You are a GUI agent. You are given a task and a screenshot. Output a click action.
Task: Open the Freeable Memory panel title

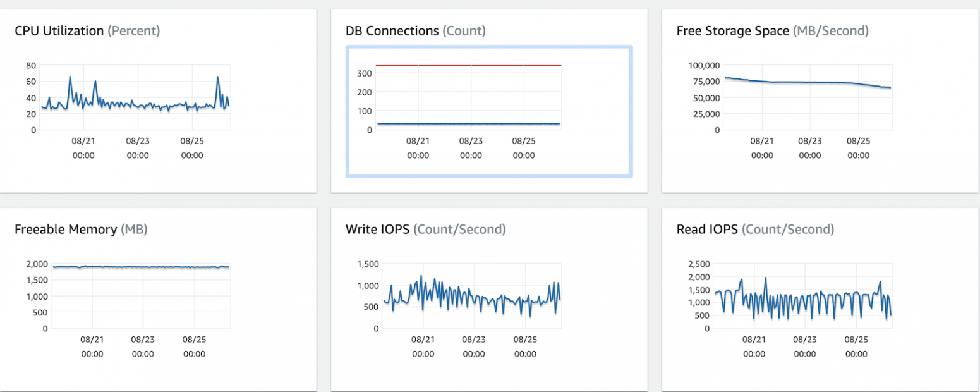(x=66, y=229)
